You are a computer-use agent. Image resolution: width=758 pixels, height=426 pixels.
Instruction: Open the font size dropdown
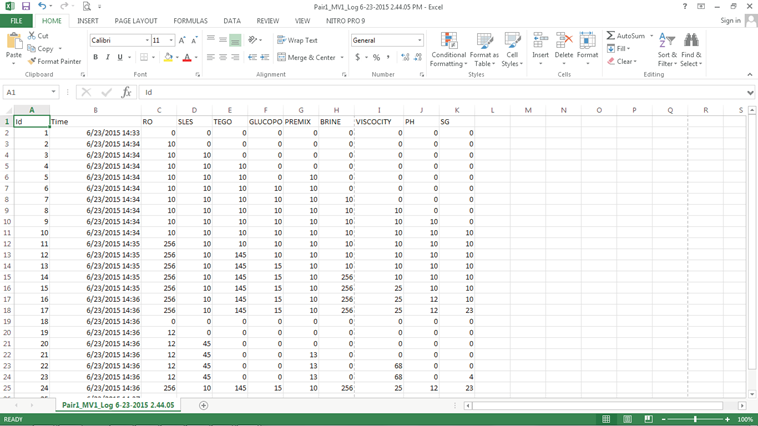171,40
